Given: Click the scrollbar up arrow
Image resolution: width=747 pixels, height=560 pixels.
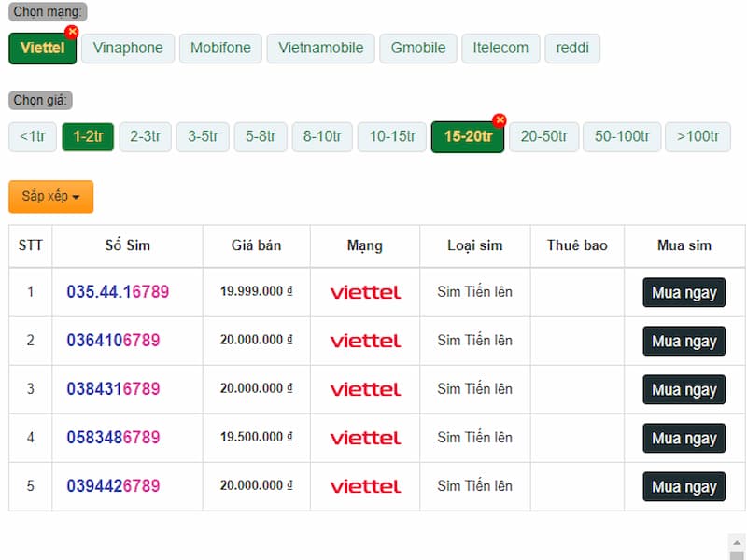Looking at the screenshot, I should tap(737, 543).
